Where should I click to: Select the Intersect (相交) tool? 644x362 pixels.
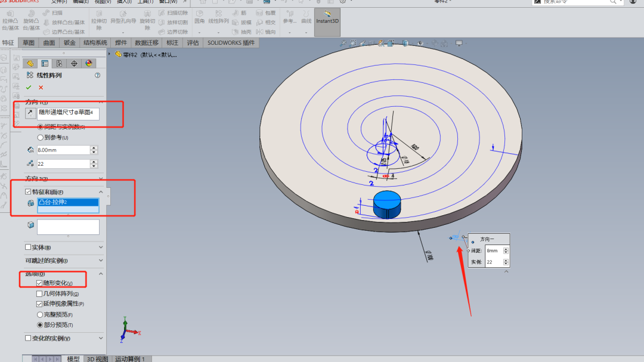[266, 22]
